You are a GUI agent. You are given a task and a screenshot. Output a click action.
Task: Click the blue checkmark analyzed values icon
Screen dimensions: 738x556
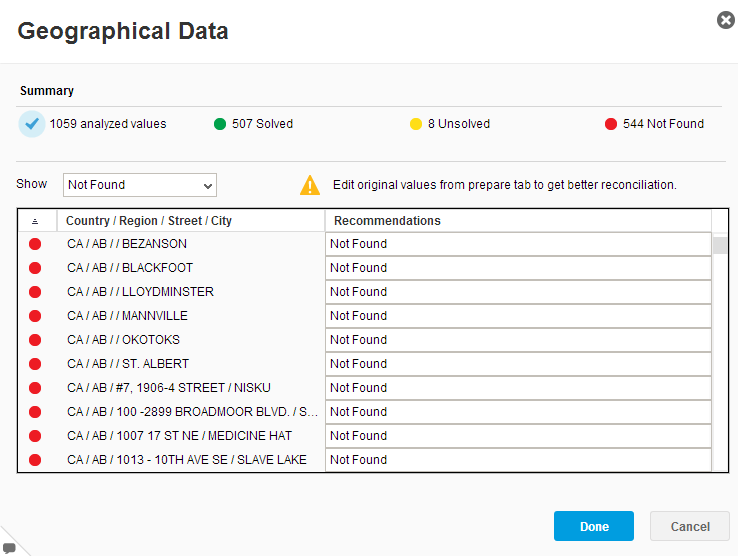[32, 124]
